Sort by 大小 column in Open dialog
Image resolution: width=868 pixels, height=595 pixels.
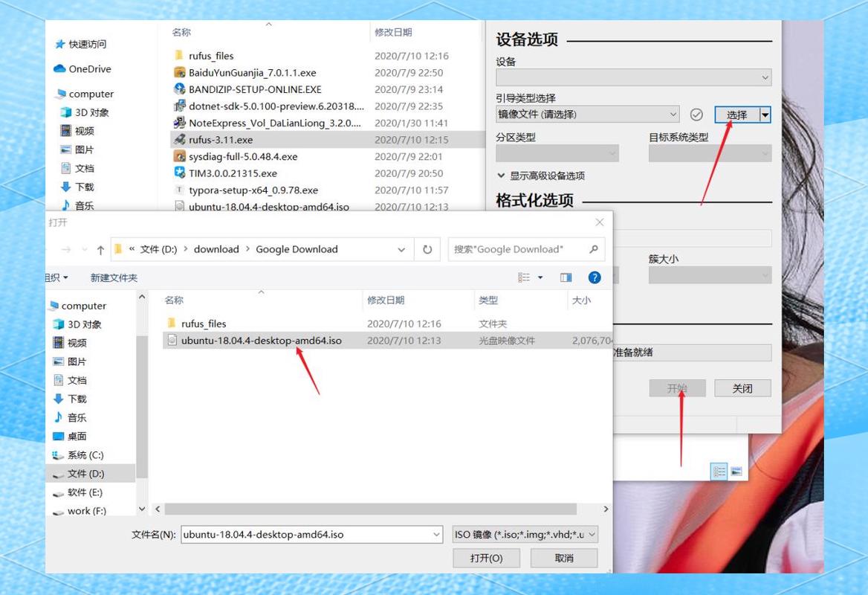pyautogui.click(x=581, y=300)
